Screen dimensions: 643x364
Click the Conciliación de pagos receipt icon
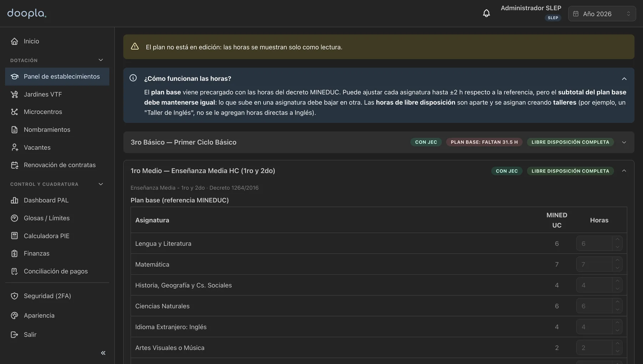click(x=14, y=271)
